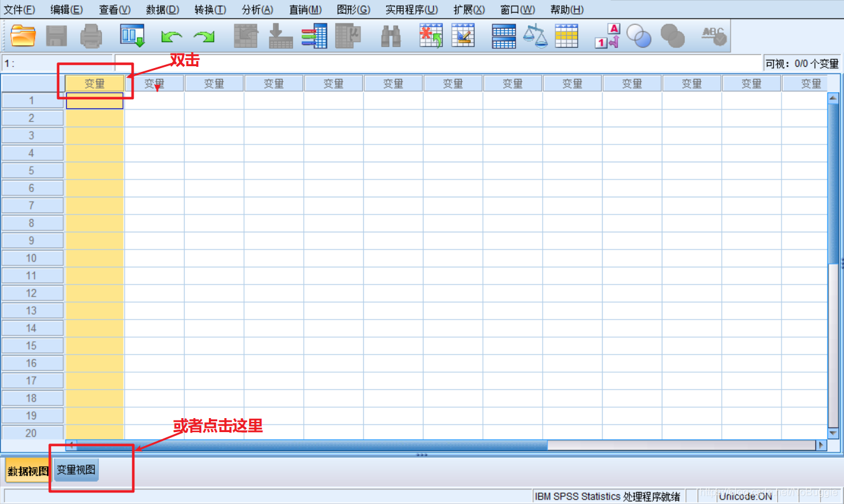This screenshot has height=504, width=844.
Task: Click the Split file icon
Action: point(504,36)
